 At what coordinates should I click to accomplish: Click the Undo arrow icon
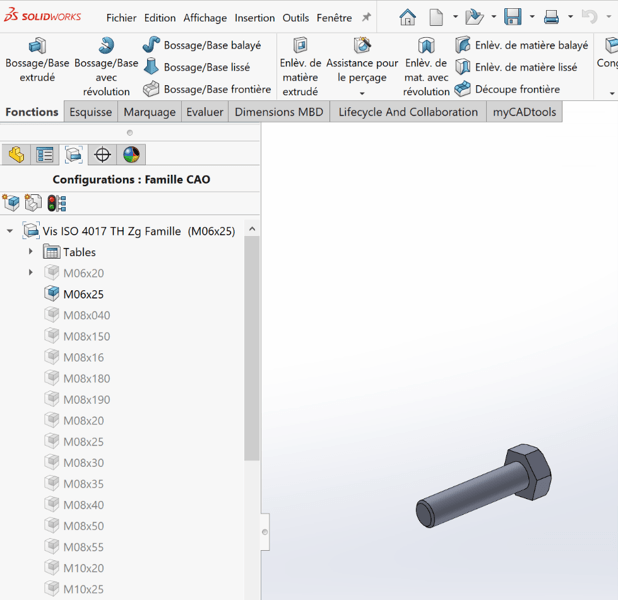point(590,17)
